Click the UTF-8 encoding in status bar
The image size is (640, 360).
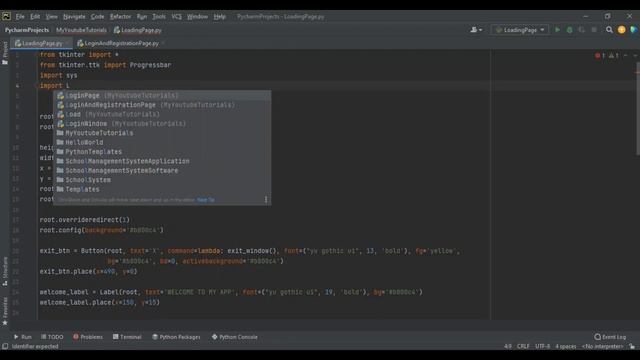(x=542, y=346)
